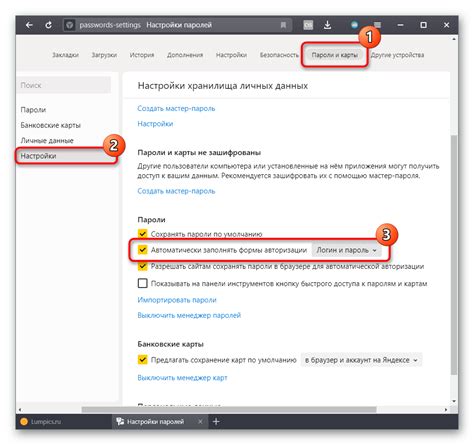Click the bookmark icon in address bar

point(283,25)
